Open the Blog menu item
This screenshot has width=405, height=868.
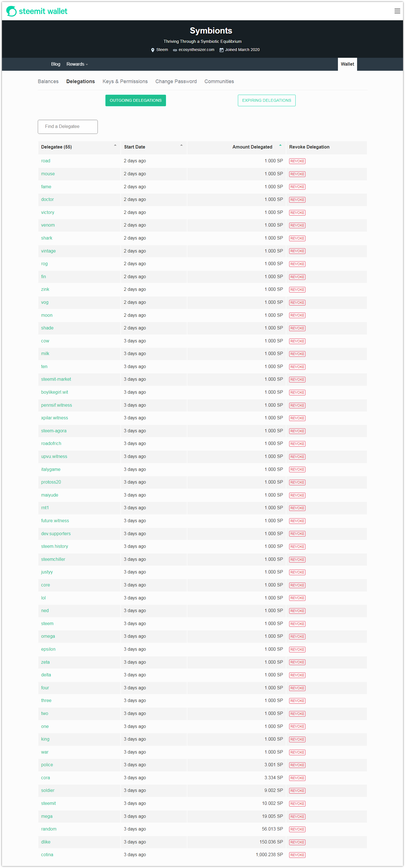tap(56, 64)
